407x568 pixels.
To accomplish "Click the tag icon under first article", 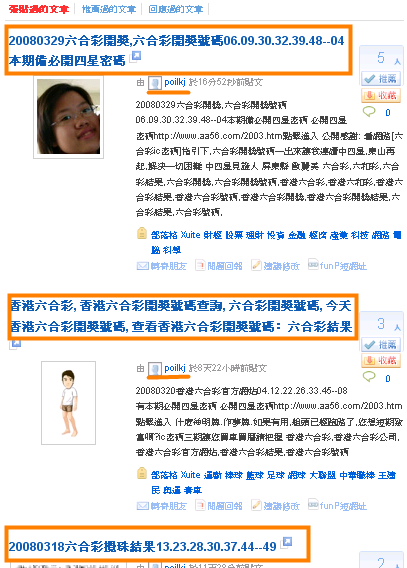I will pos(142,233).
